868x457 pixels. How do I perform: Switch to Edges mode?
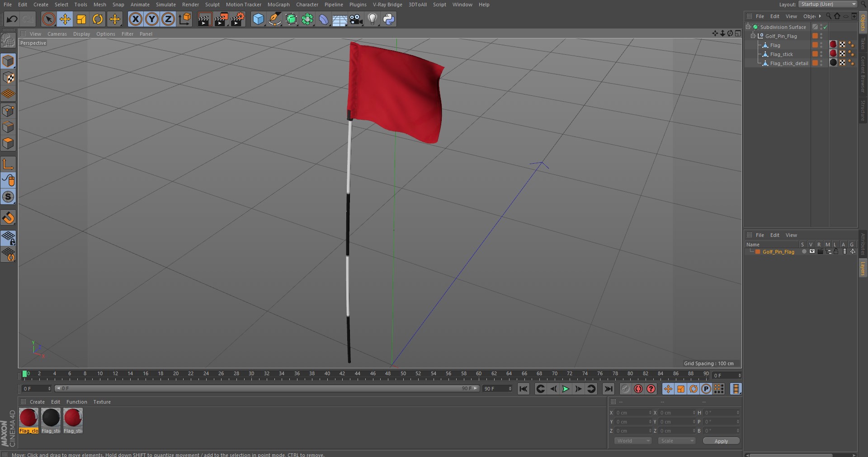click(x=8, y=127)
